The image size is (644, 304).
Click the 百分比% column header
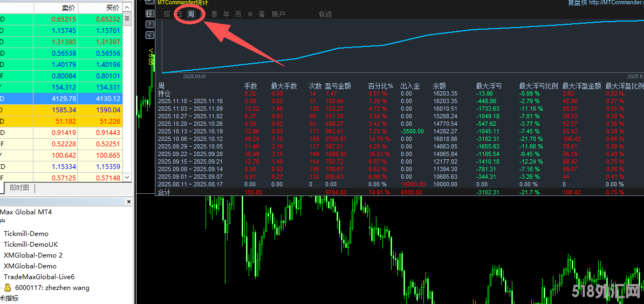(381, 86)
